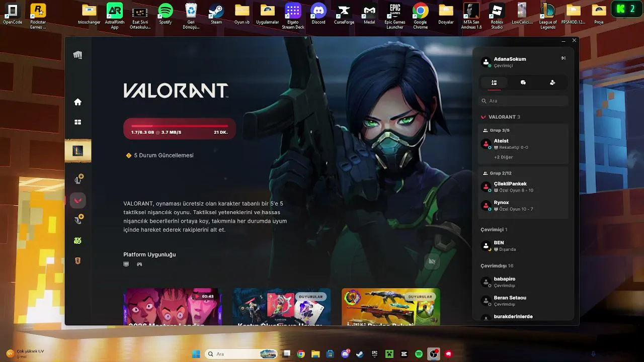
Task: Open the Windows Start menu
Action: [196, 354]
